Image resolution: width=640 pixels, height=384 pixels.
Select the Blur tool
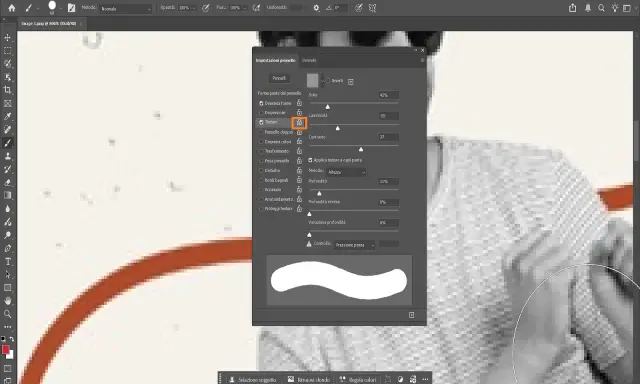tap(7, 209)
